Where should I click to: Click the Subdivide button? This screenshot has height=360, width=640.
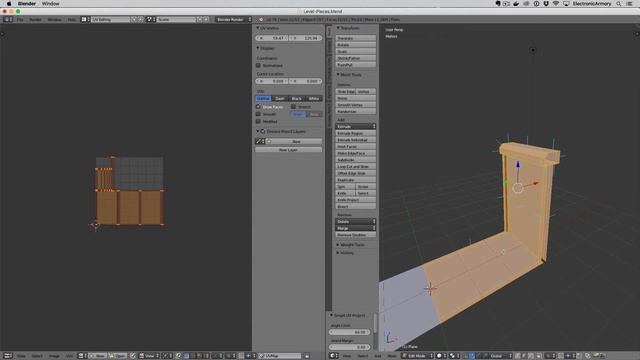tap(356, 160)
